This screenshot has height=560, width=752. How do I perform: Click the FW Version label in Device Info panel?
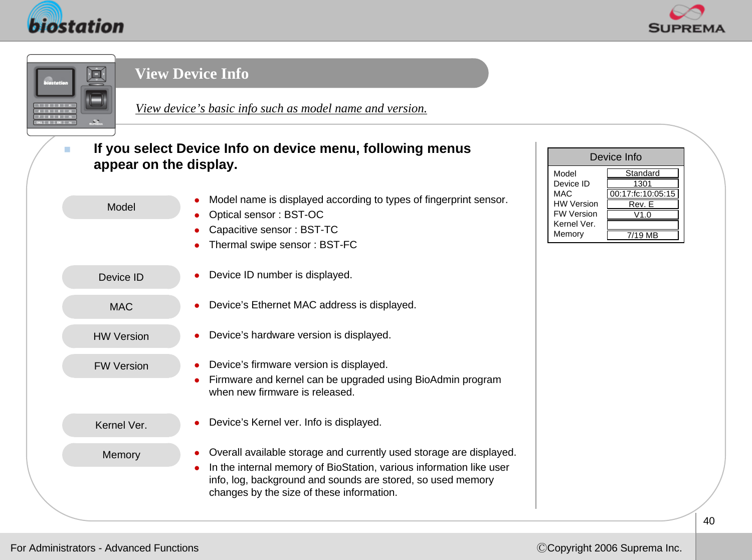point(575,214)
